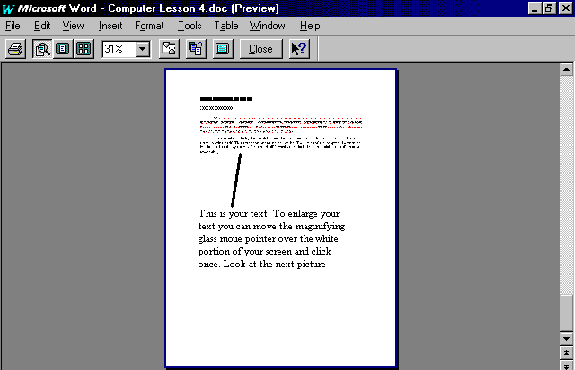Screen dimensions: 575x370
Task: Open the Table menu
Action: tap(226, 26)
